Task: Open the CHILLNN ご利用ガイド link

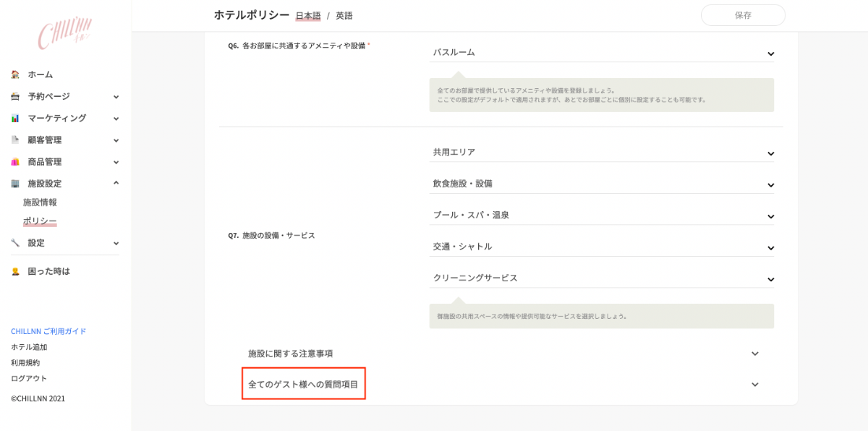Action: coord(48,331)
